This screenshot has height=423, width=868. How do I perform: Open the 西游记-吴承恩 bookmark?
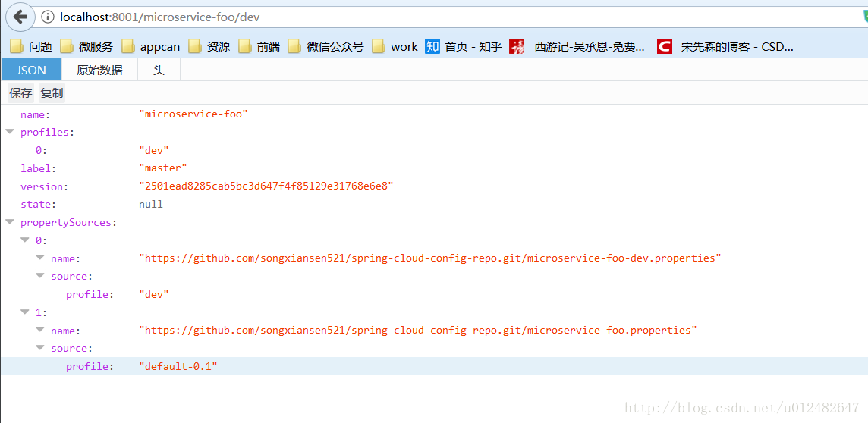tap(577, 46)
